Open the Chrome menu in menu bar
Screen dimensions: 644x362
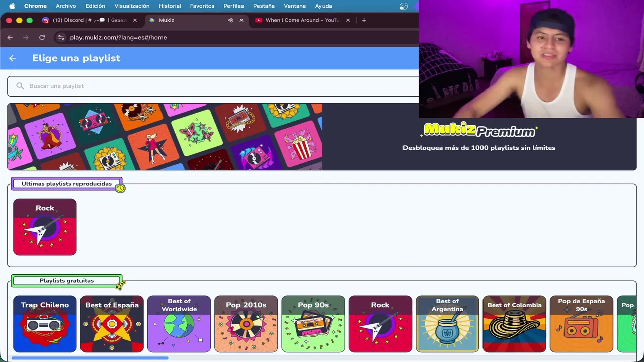point(35,6)
